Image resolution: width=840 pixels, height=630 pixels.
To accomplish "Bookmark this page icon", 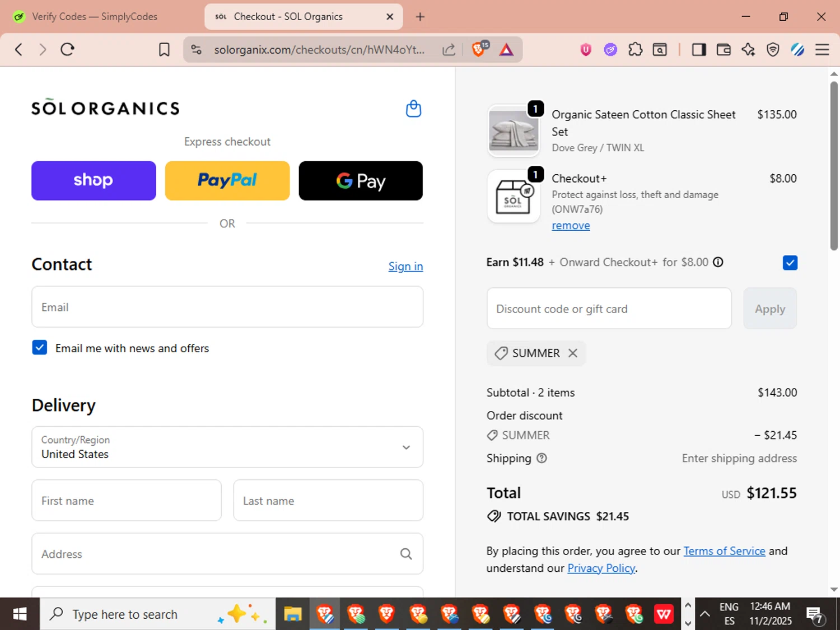I will [164, 49].
